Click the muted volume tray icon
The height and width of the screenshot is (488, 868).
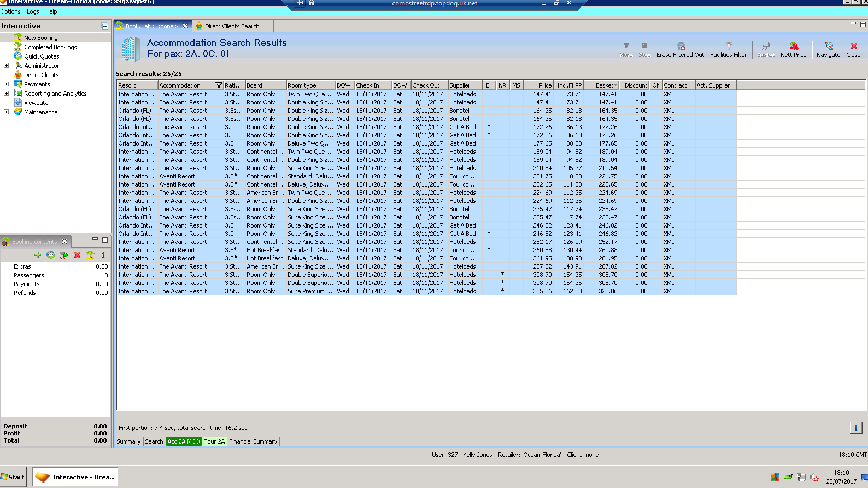click(x=814, y=477)
